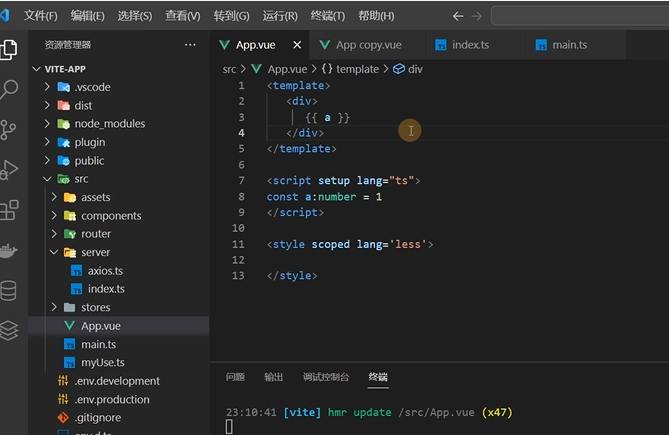The height and width of the screenshot is (435, 669).
Task: Open the Source Control view
Action: pos(9,130)
